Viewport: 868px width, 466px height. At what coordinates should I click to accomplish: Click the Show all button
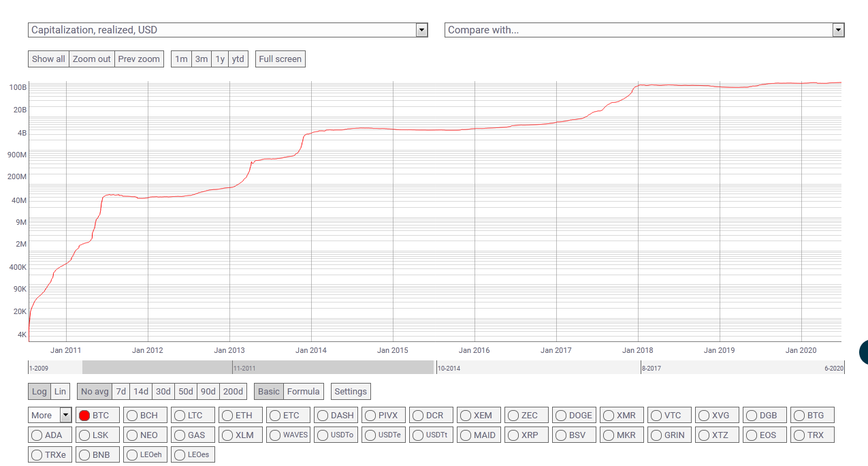(x=48, y=59)
